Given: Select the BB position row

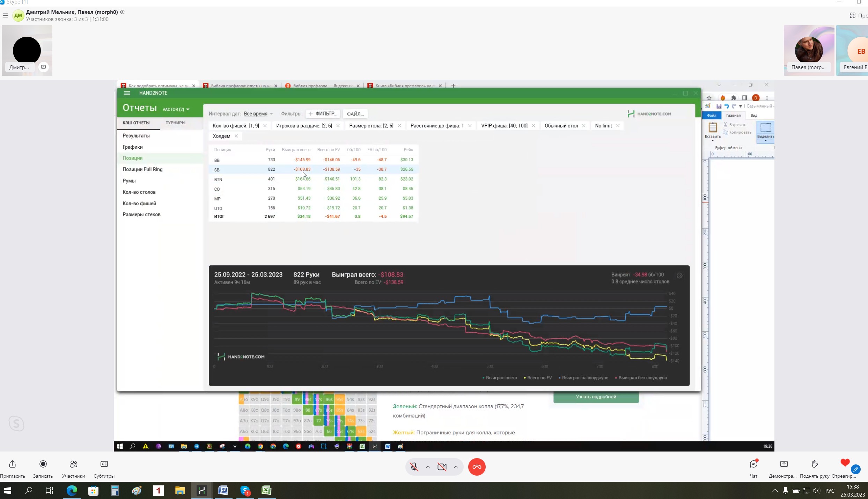Looking at the screenshot, I should pyautogui.click(x=314, y=160).
